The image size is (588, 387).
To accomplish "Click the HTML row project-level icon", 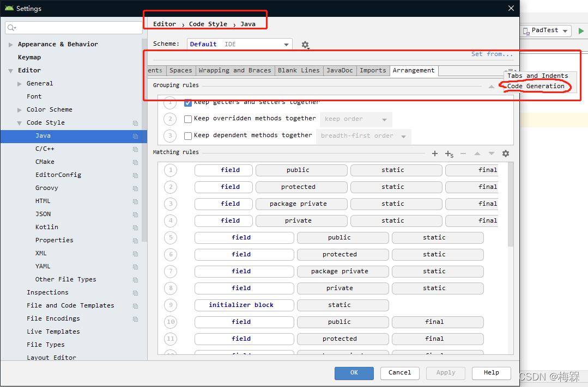I will [135, 201].
